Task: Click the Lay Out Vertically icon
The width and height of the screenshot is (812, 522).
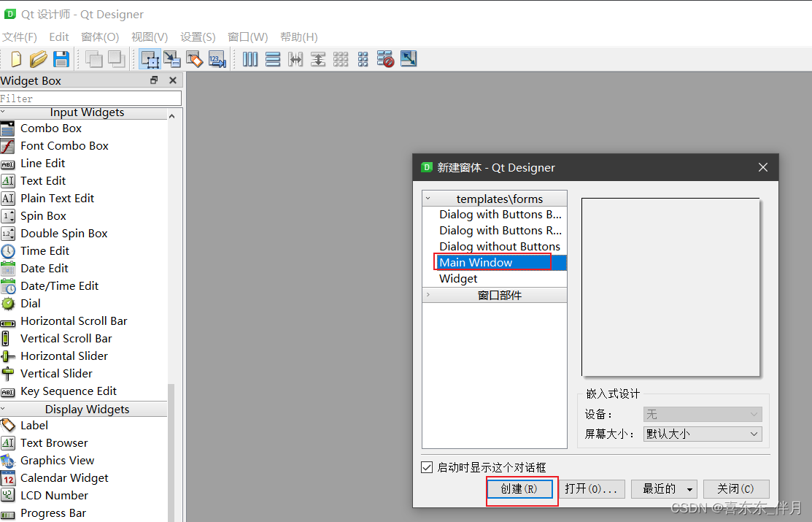Action: (x=273, y=59)
